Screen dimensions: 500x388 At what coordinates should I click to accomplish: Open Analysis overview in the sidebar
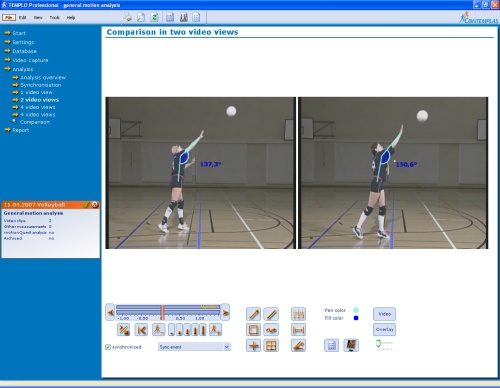[43, 77]
